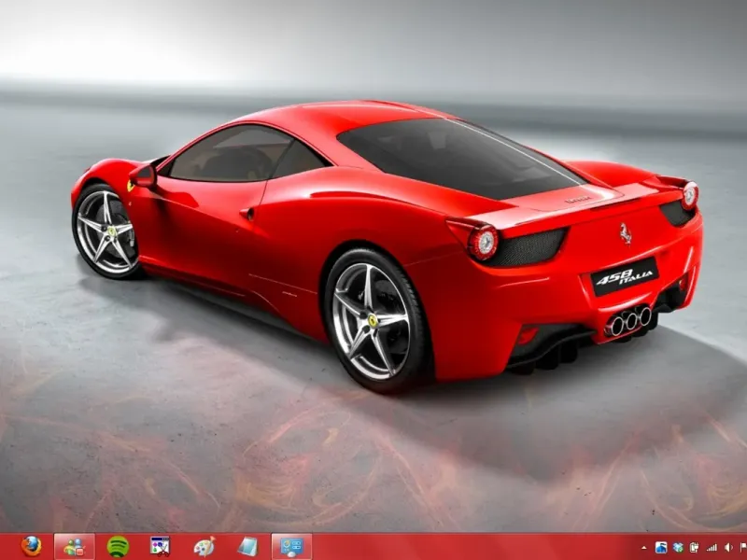Image resolution: width=747 pixels, height=560 pixels.
Task: Launch Spotify from the taskbar
Action: [118, 546]
